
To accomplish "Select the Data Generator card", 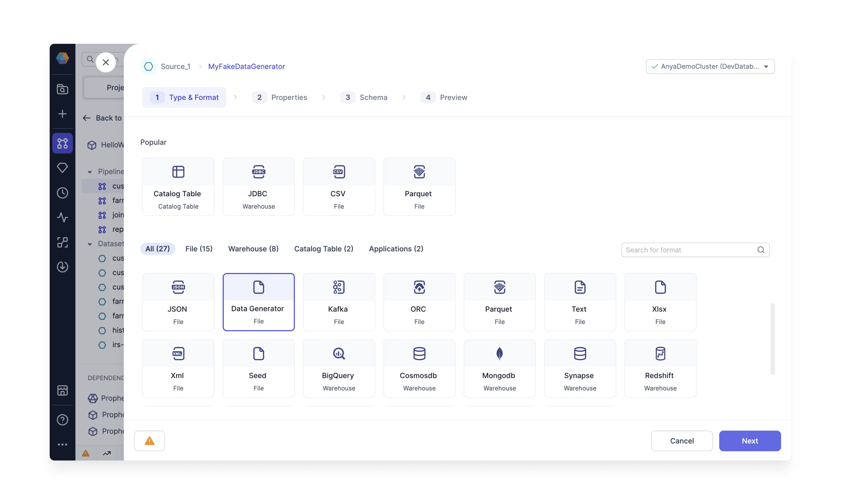I will 258,302.
